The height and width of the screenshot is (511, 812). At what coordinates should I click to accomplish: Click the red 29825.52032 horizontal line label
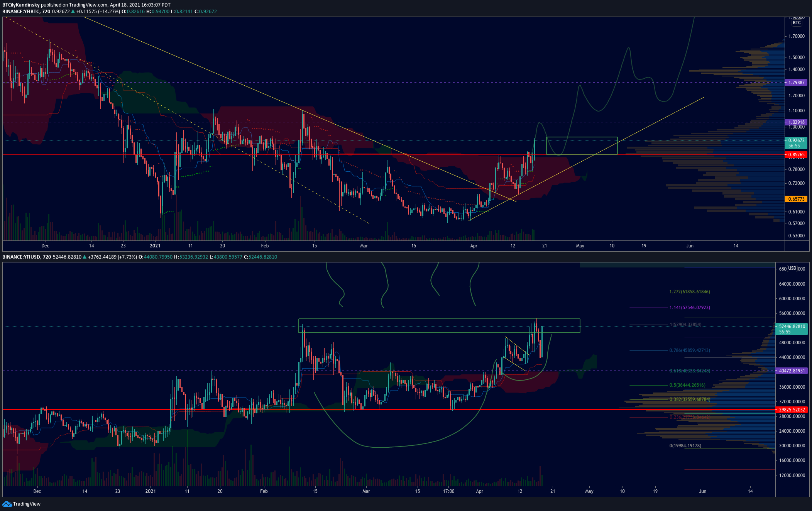791,410
